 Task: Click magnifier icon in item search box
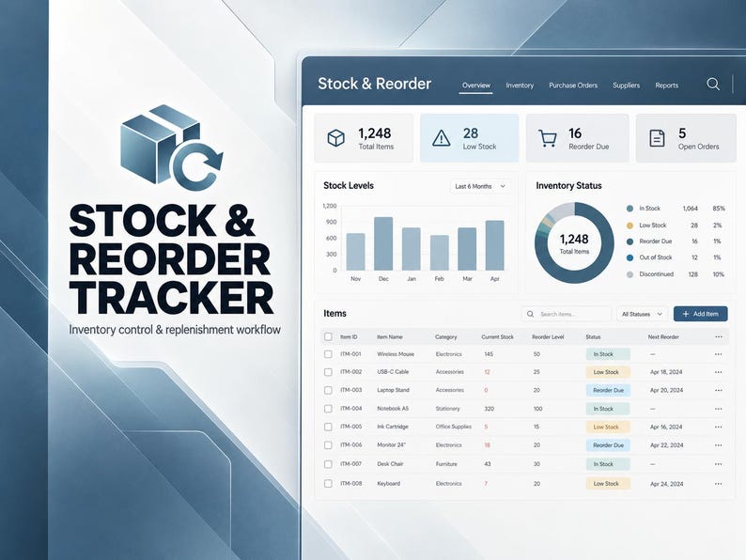tap(531, 314)
